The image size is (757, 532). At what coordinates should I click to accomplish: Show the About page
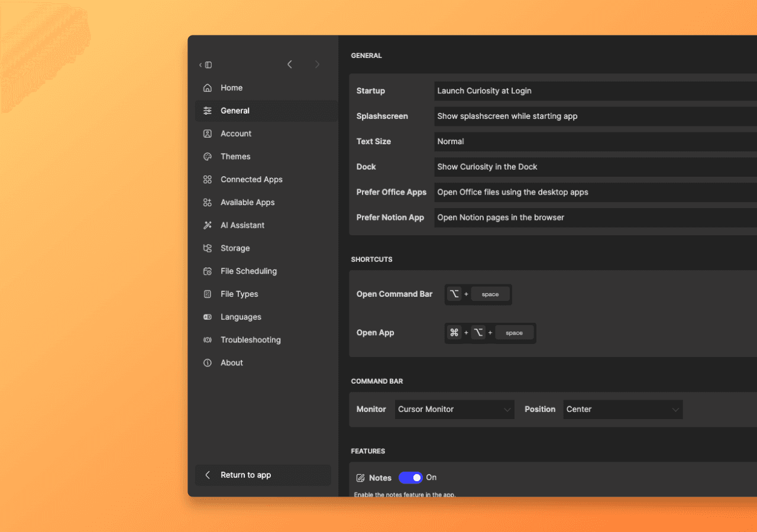pyautogui.click(x=266, y=363)
